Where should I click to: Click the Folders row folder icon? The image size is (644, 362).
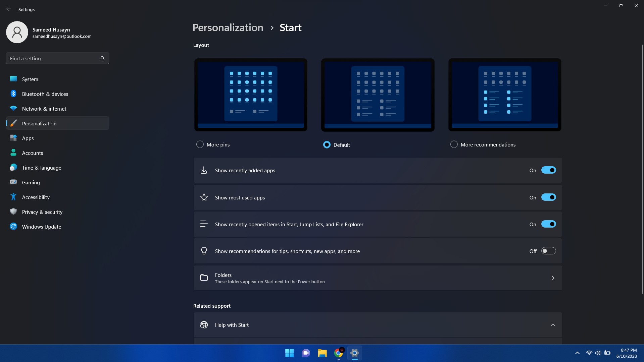[204, 278]
